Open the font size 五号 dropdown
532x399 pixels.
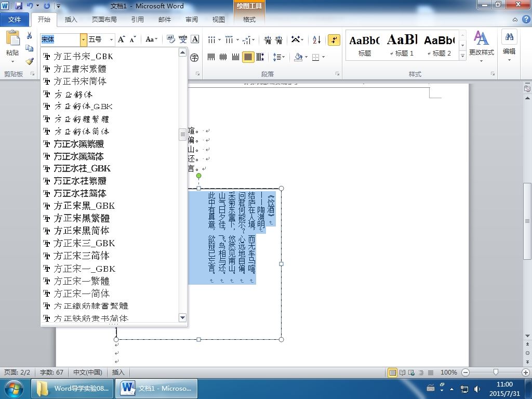(x=111, y=39)
